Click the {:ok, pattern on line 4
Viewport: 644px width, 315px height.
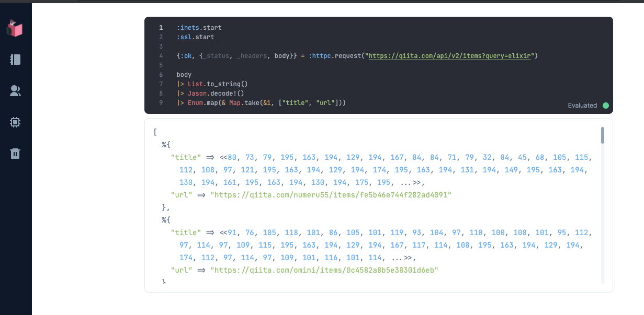tap(186, 55)
